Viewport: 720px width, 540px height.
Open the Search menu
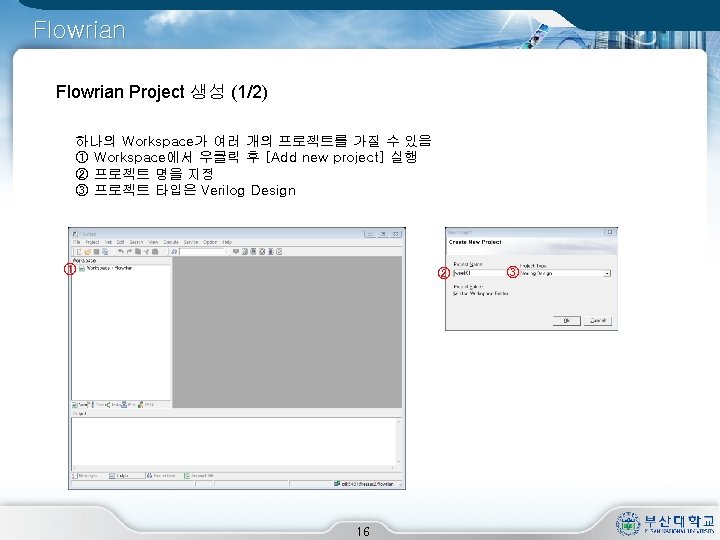[x=136, y=242]
